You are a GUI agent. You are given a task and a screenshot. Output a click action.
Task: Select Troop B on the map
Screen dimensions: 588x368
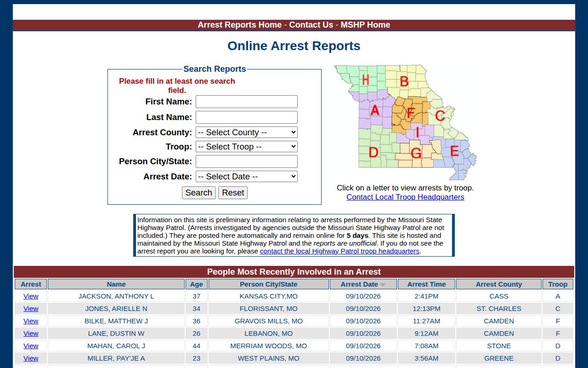click(x=404, y=81)
